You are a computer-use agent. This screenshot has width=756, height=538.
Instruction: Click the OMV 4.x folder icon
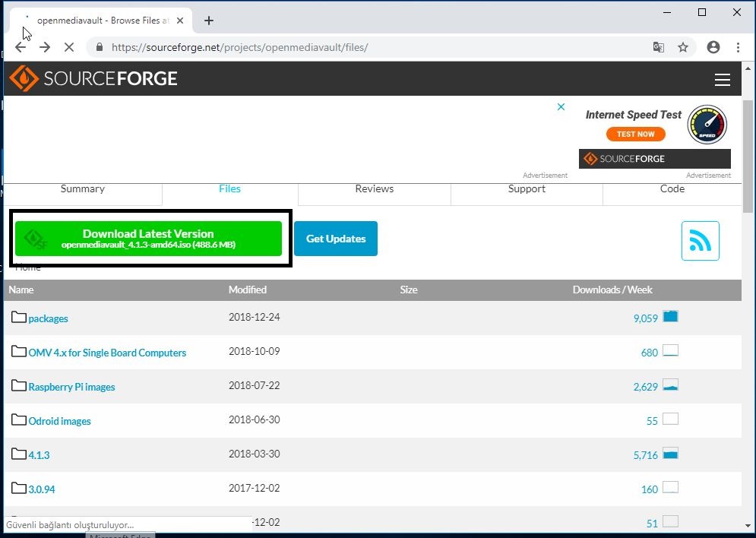point(19,351)
